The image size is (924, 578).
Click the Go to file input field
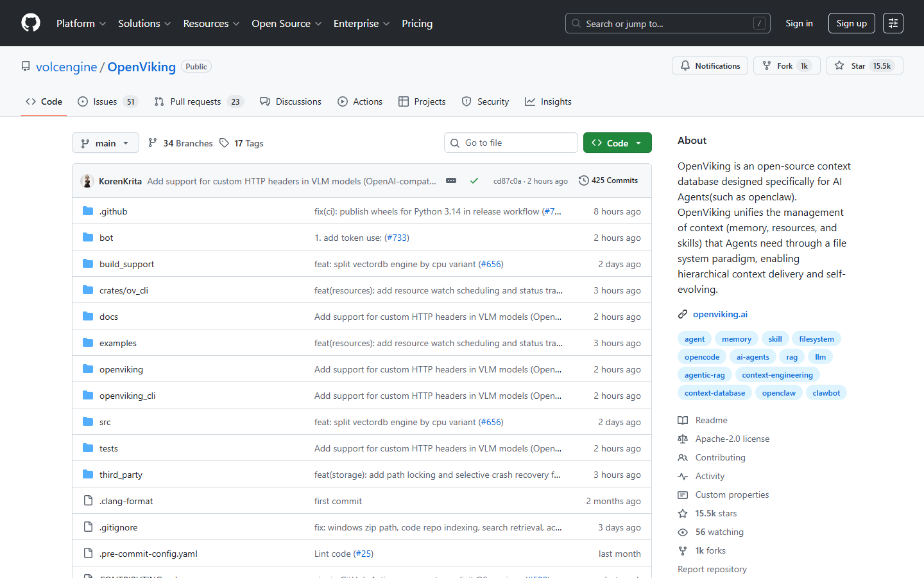click(511, 142)
